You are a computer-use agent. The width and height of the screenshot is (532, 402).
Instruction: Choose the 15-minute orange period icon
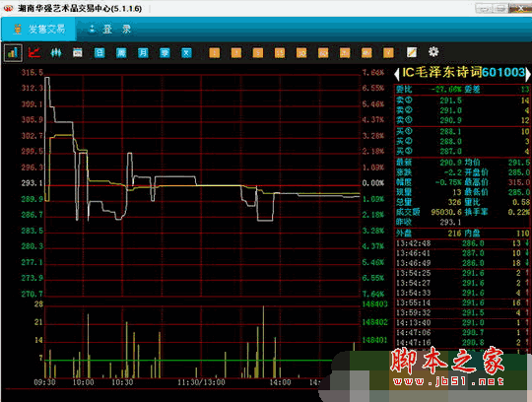pos(280,52)
